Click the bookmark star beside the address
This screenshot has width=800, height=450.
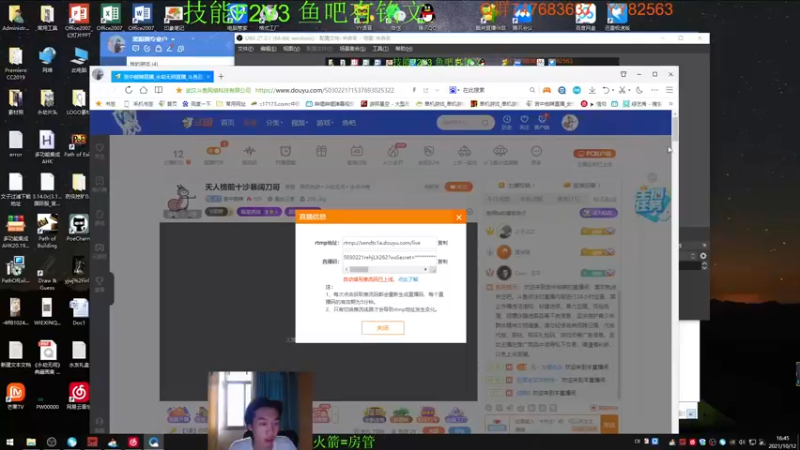point(179,90)
